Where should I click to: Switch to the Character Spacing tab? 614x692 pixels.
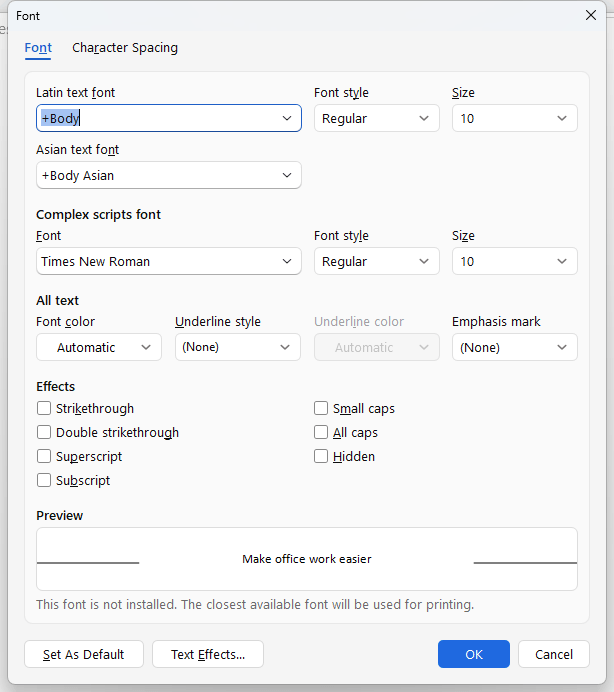[125, 48]
